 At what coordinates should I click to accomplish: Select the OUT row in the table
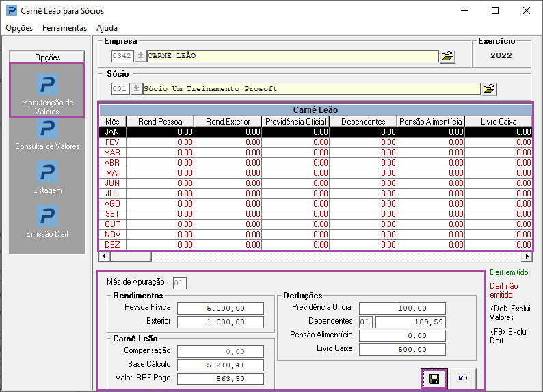[x=315, y=224]
